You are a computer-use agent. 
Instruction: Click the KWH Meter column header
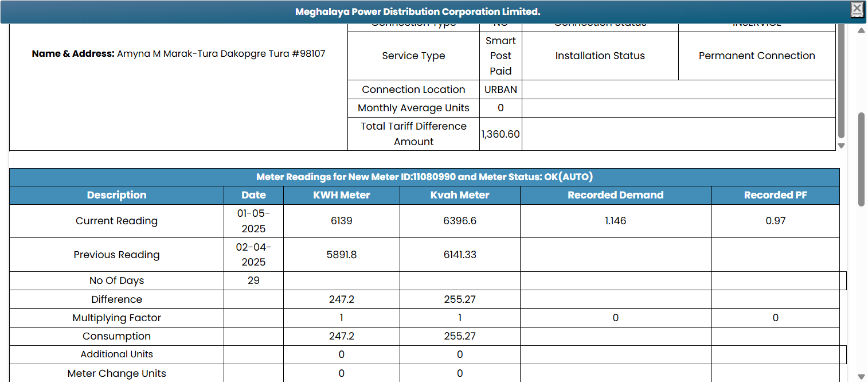342,195
